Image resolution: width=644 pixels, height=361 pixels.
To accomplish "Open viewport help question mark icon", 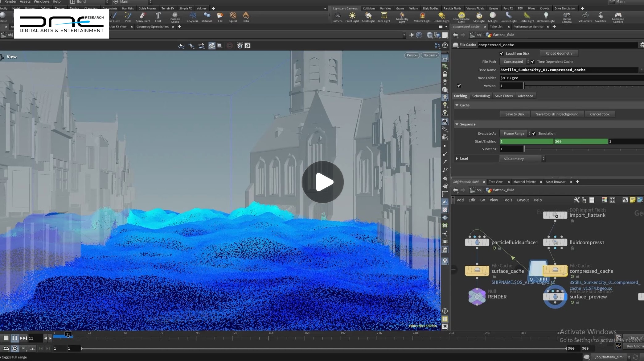I will (445, 45).
